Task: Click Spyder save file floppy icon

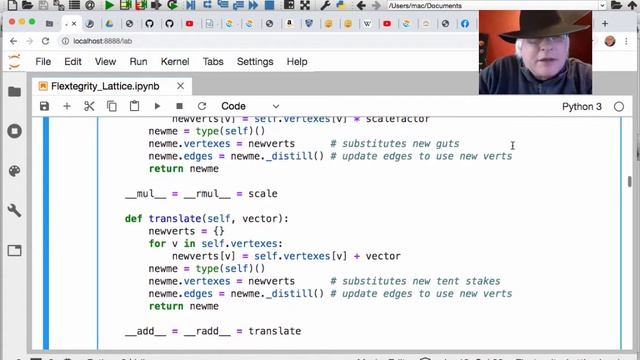Action: click(43, 5)
